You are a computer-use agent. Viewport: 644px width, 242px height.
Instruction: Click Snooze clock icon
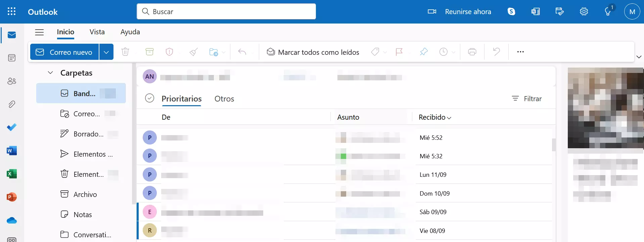tap(444, 52)
